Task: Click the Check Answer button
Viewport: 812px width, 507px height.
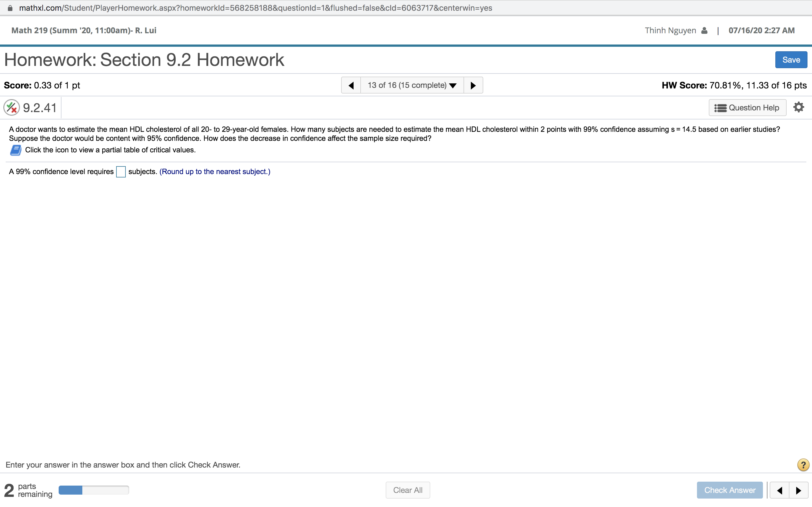Action: [x=730, y=490]
